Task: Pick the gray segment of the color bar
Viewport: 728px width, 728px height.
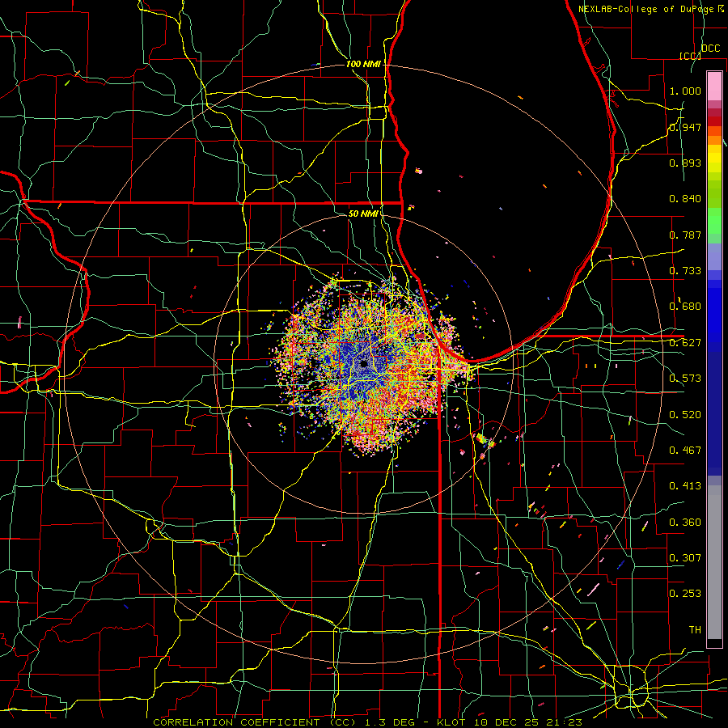Action: [x=714, y=562]
